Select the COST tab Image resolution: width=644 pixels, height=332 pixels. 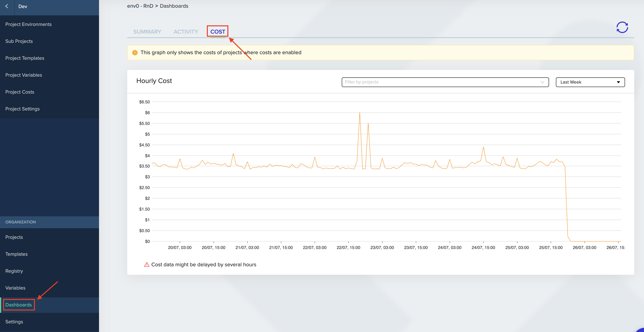(217, 32)
